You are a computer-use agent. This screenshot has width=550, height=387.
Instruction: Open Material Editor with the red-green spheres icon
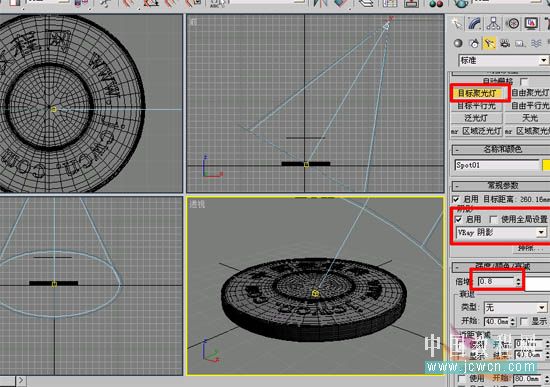(x=436, y=4)
